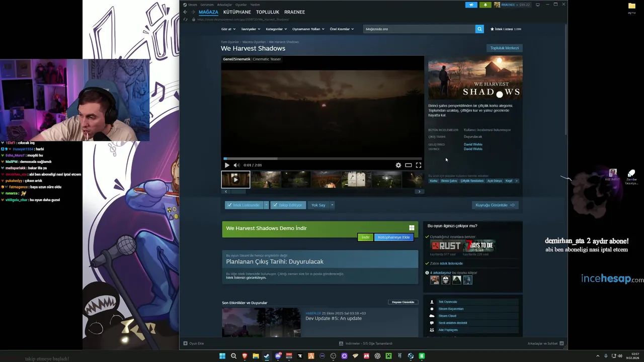This screenshot has height=362, width=644.
Task: Open Topluluk Merkezi button
Action: coord(505,48)
